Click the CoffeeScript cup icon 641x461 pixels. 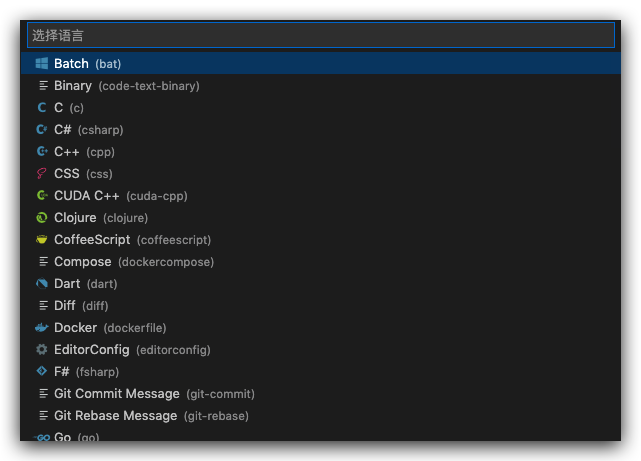click(x=42, y=239)
